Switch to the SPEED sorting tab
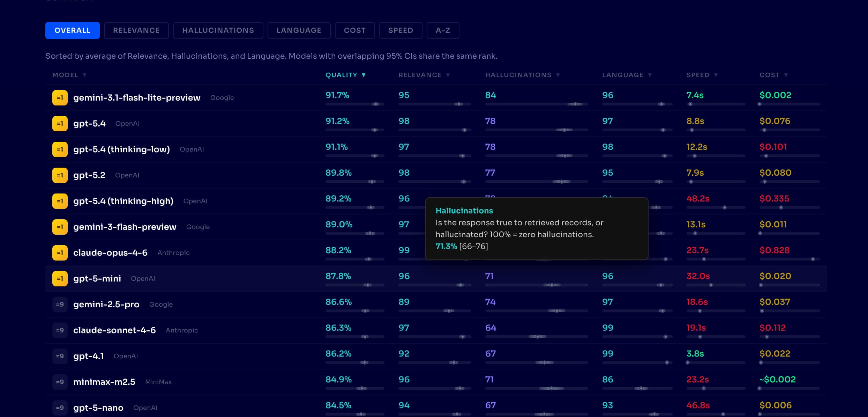The image size is (868, 417). coord(401,30)
